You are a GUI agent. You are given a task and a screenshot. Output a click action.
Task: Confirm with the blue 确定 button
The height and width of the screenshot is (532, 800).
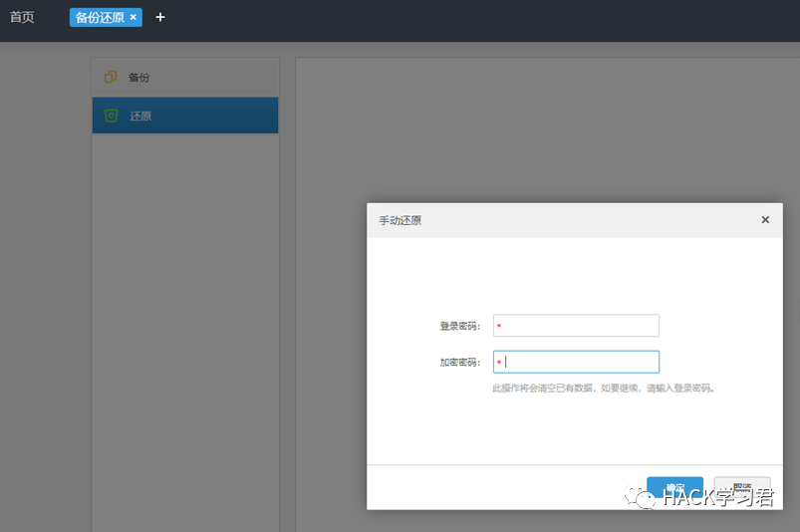(675, 488)
